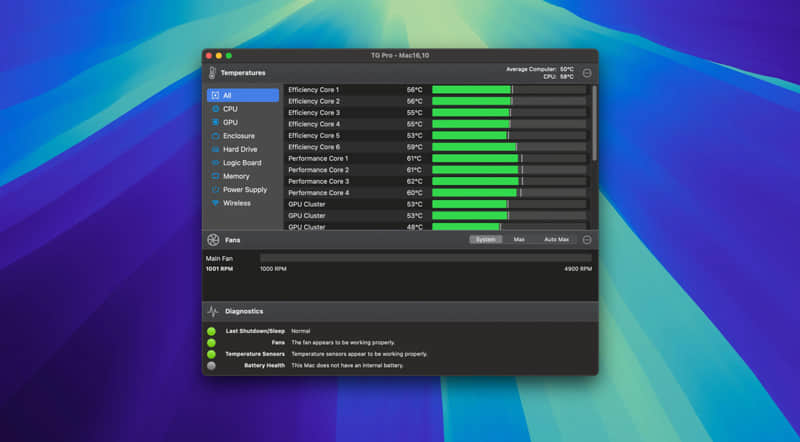This screenshot has width=800, height=442.
Task: Click the Diagnostics pulse icon
Action: [x=213, y=311]
